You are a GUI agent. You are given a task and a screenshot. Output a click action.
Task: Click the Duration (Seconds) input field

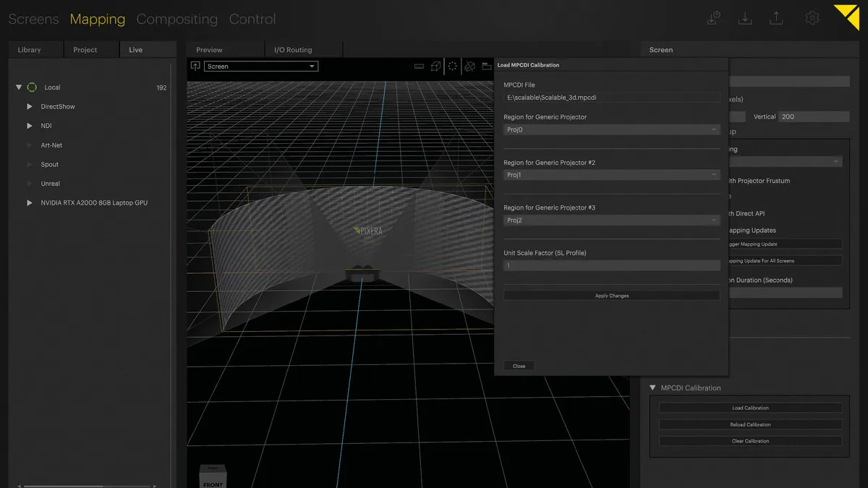(x=785, y=293)
